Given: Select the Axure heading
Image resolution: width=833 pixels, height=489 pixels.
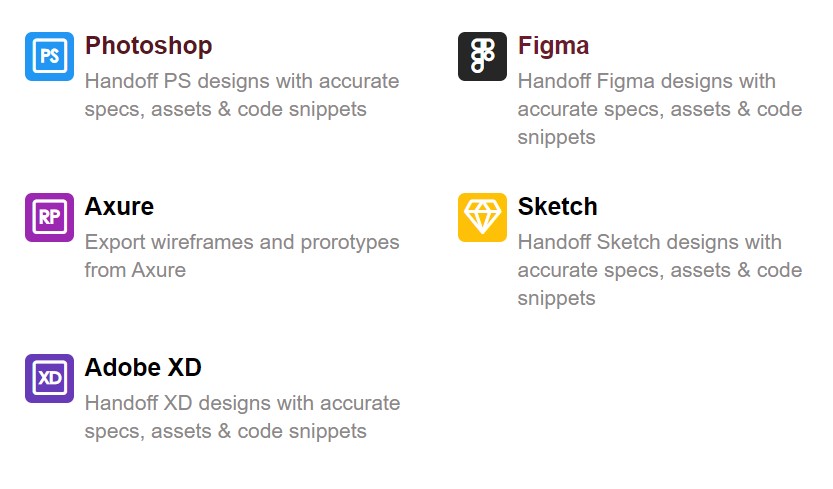Looking at the screenshot, I should [119, 207].
